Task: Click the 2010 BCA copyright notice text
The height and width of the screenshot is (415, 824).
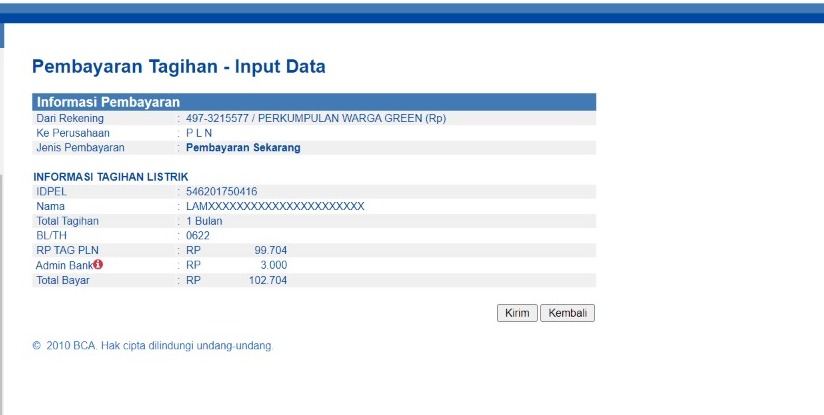Action: point(153,346)
